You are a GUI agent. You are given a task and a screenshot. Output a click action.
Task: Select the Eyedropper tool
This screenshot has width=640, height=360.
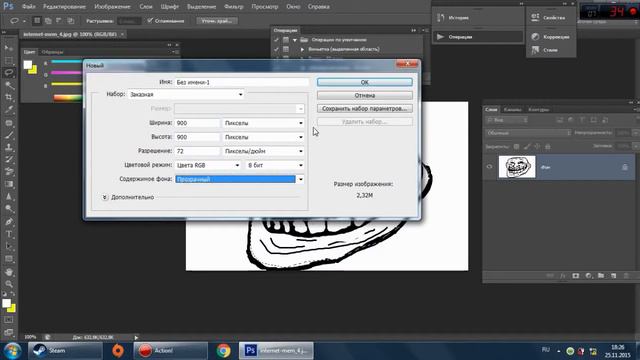click(9, 109)
